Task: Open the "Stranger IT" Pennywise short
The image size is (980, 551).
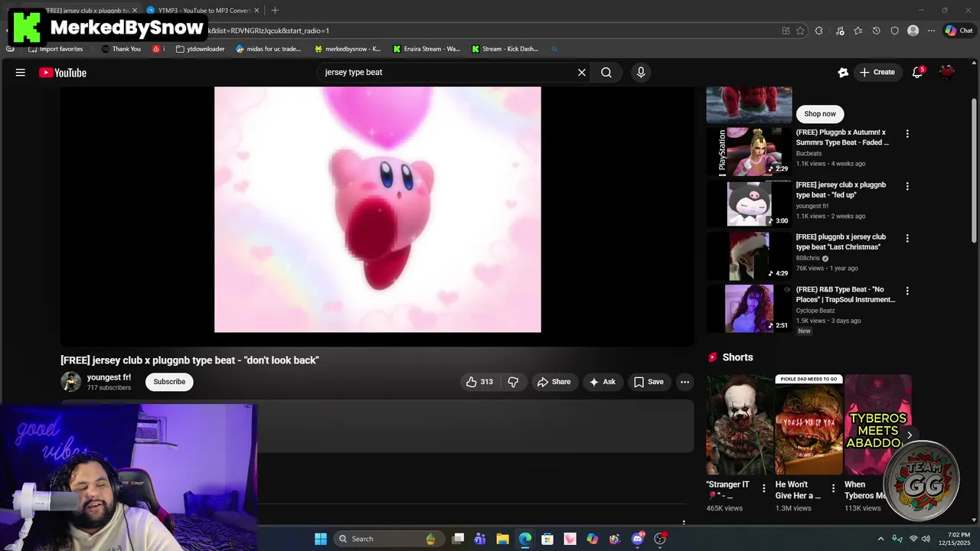Action: click(740, 425)
